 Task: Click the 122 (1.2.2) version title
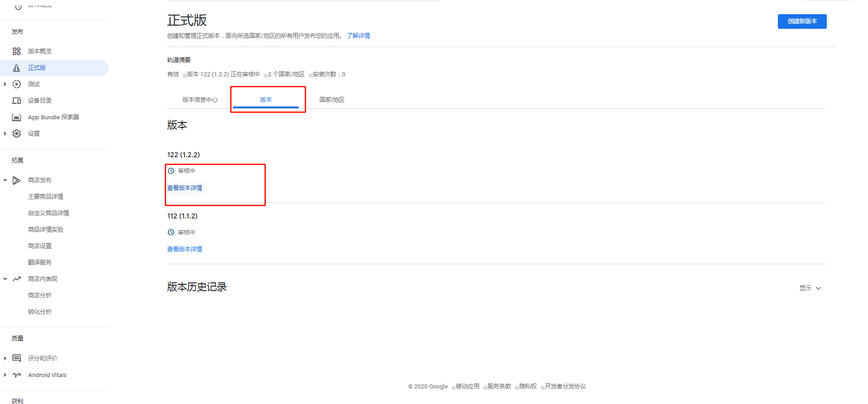click(x=183, y=155)
